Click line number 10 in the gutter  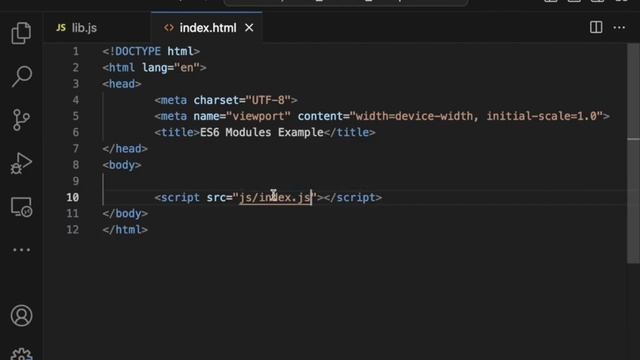click(x=73, y=198)
